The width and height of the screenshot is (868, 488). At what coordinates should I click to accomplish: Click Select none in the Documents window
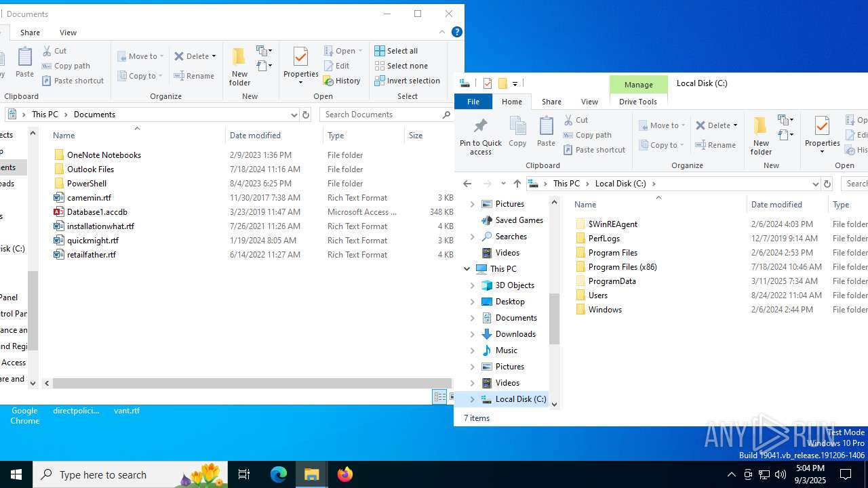coord(401,66)
